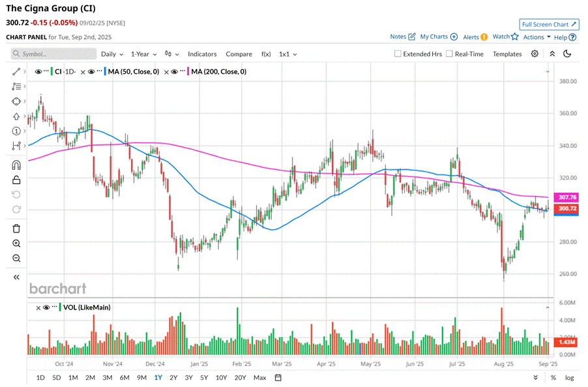Add to Watch star icon
This screenshot has height=387, width=588.
point(514,36)
